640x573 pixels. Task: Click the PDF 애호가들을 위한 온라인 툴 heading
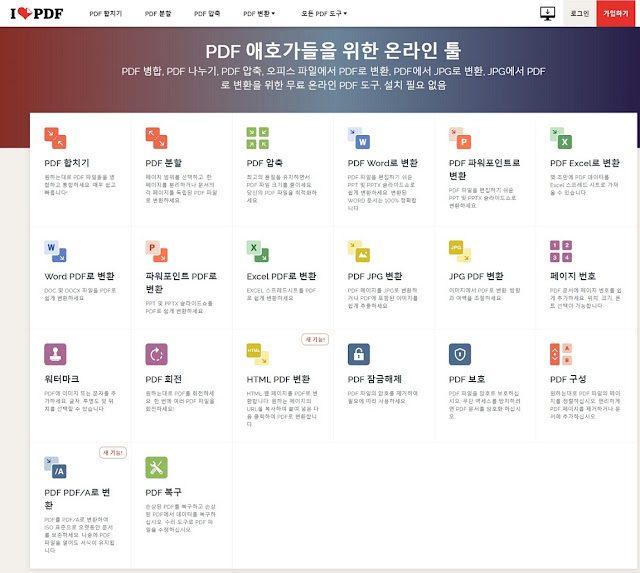click(333, 51)
